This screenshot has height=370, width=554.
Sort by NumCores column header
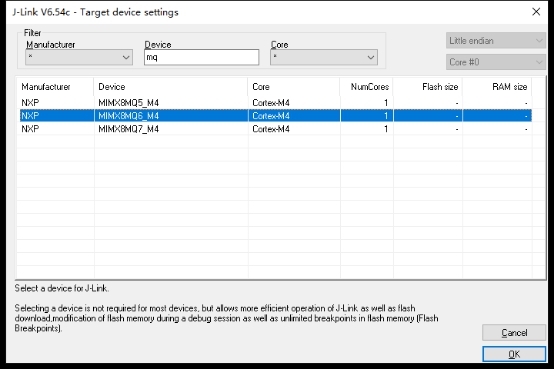367,87
